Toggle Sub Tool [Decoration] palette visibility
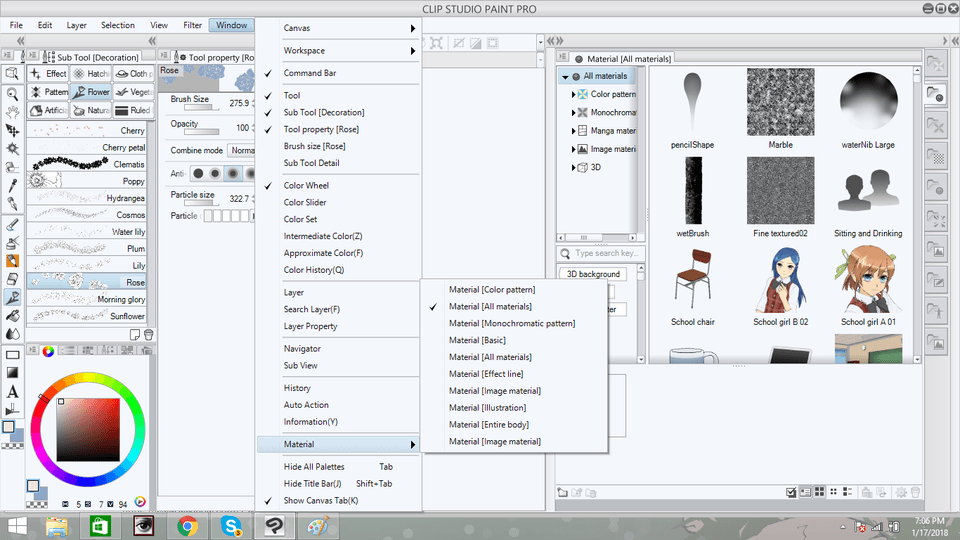 (323, 112)
